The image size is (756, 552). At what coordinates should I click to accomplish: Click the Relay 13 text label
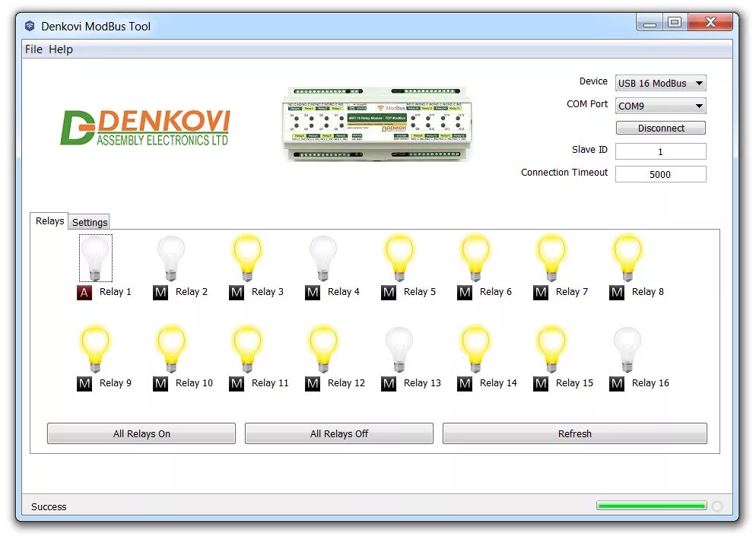click(x=422, y=382)
